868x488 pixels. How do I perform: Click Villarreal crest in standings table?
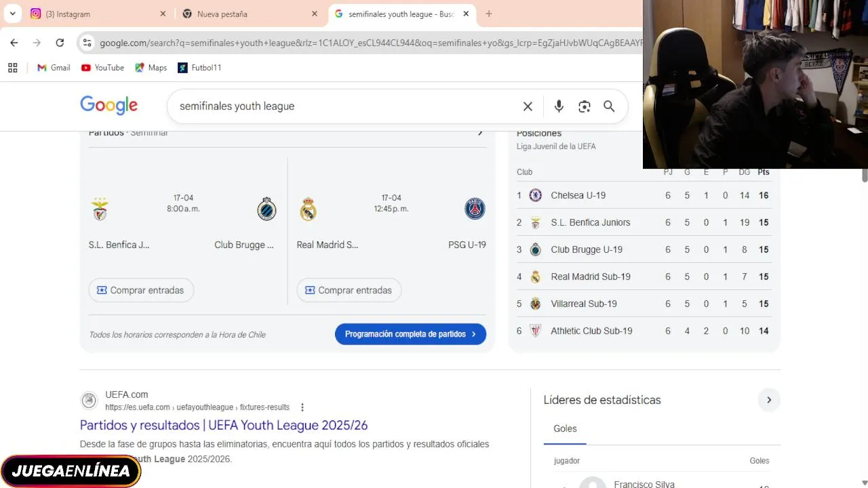[x=536, y=304]
